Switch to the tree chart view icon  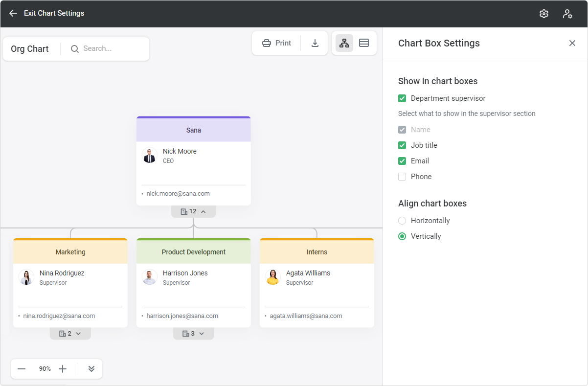[x=344, y=43]
